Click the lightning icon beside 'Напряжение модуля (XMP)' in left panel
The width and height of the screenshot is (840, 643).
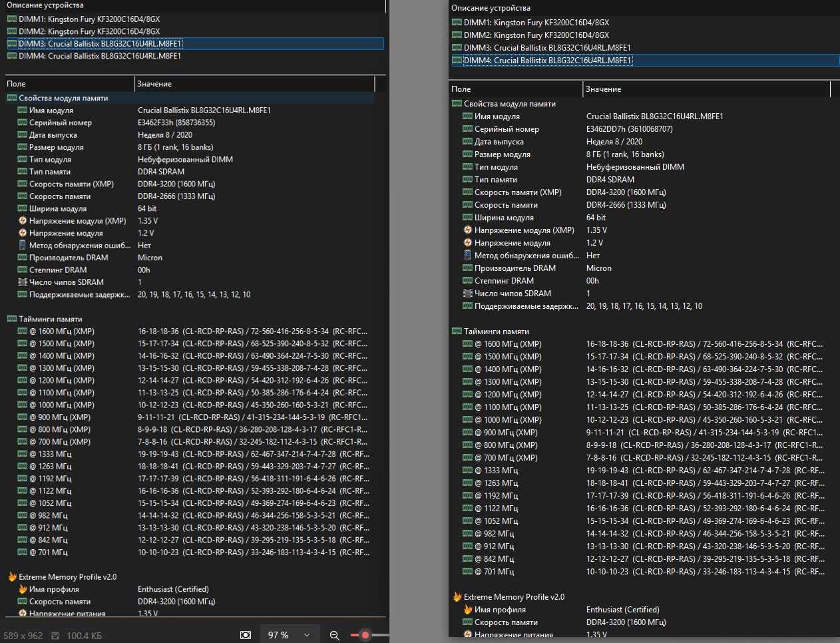click(x=23, y=221)
